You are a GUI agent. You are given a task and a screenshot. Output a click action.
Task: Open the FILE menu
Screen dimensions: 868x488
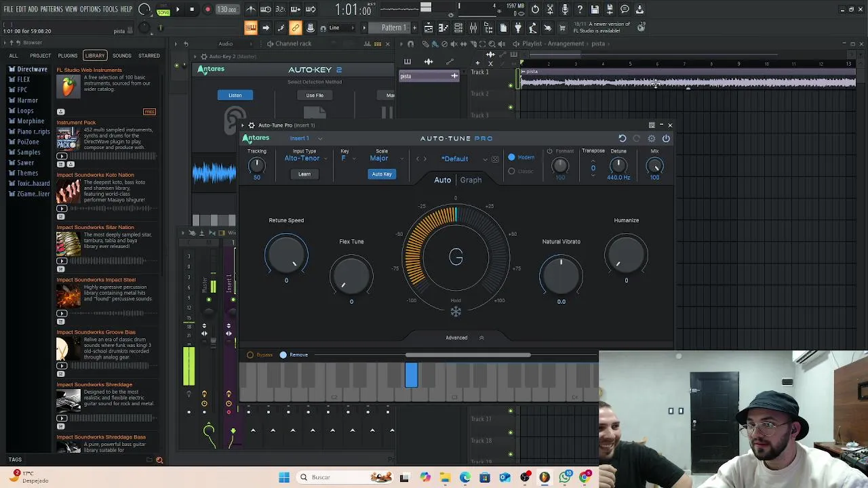(x=9, y=9)
